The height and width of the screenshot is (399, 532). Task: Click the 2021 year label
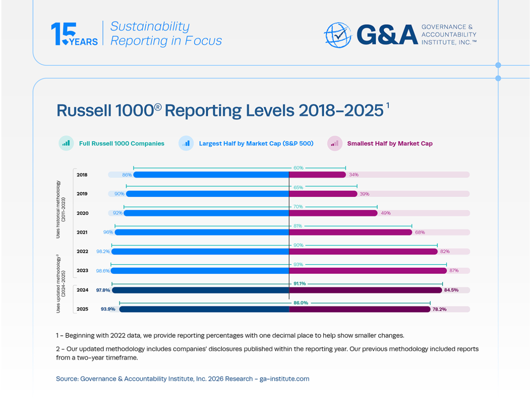click(x=82, y=232)
